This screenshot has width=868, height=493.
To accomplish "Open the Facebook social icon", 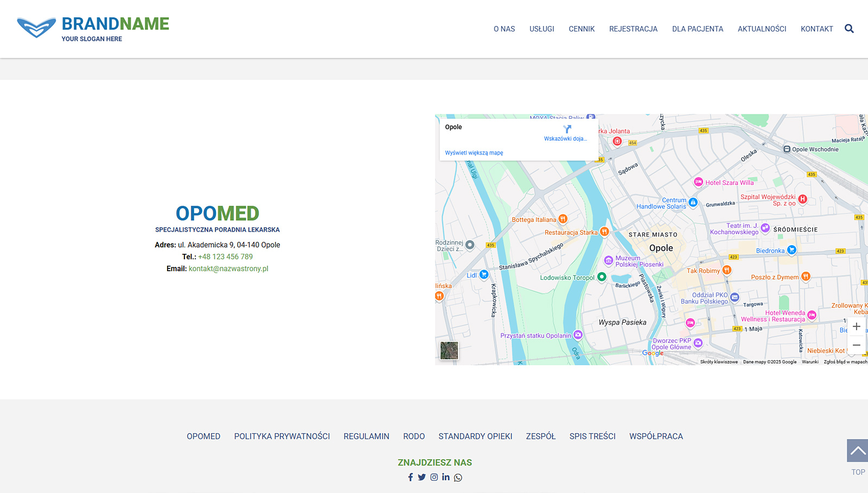I will [x=411, y=477].
